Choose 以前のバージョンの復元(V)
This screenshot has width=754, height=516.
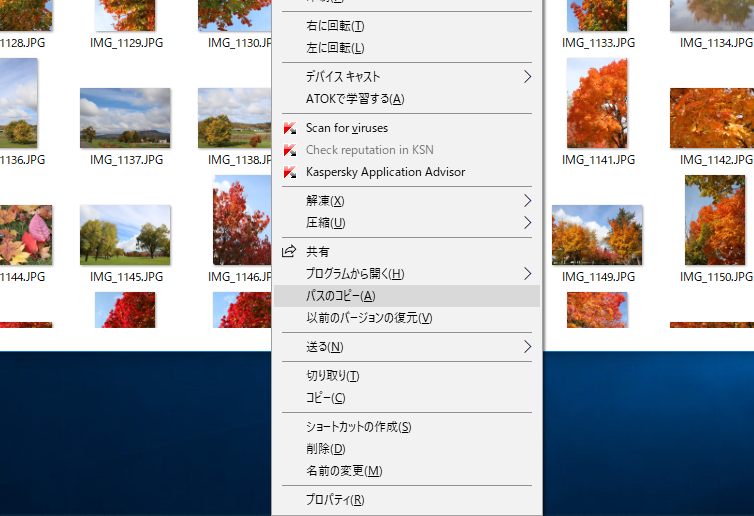pyautogui.click(x=407, y=318)
